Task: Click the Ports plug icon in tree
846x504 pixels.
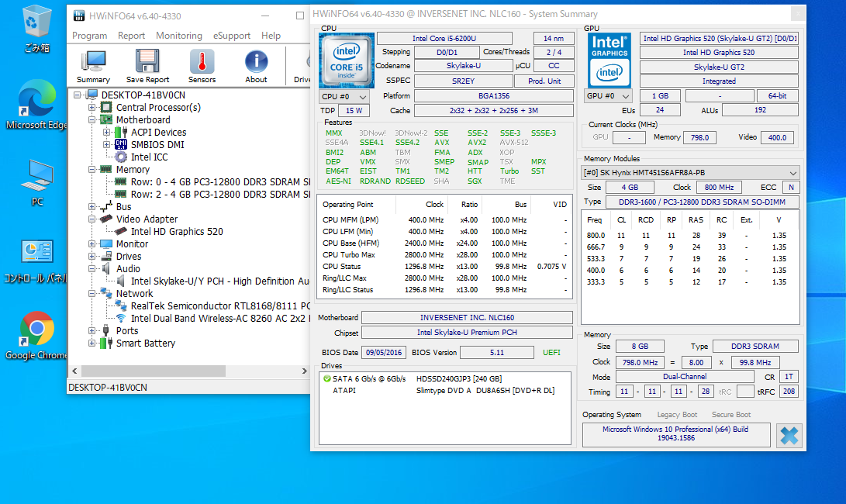Action: pyautogui.click(x=106, y=331)
